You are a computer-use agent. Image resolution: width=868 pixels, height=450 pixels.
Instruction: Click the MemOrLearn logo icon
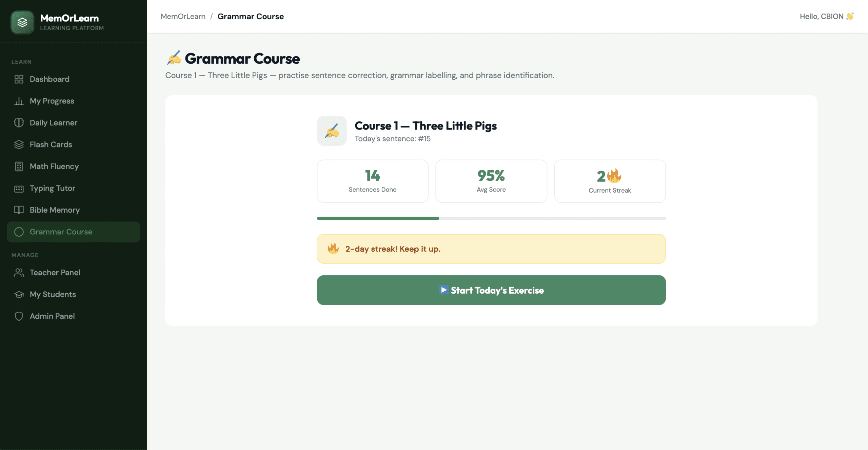[22, 22]
